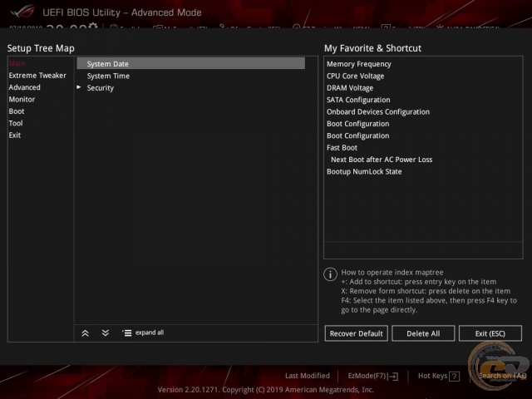The width and height of the screenshot is (532, 399).
Task: Select Main in the Setup Tree Map
Action: tap(17, 63)
